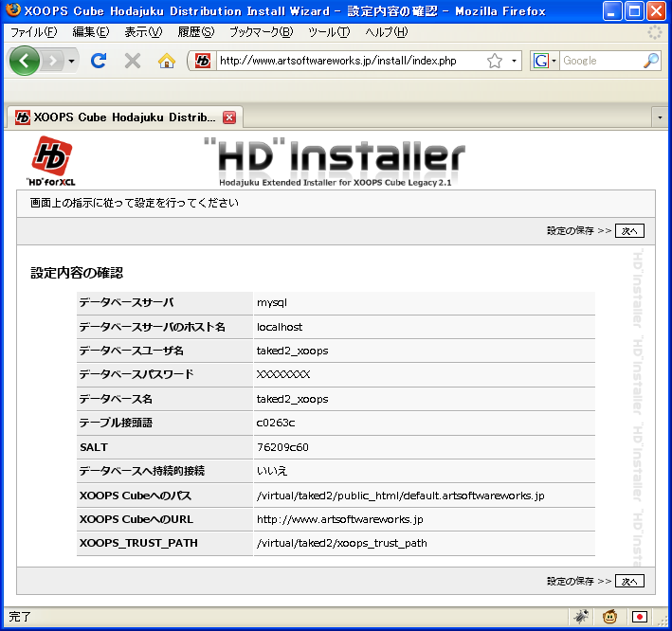Viewport: 672px width, 631px height.
Task: Click the Firefox icon in the title bar
Action: 13,10
